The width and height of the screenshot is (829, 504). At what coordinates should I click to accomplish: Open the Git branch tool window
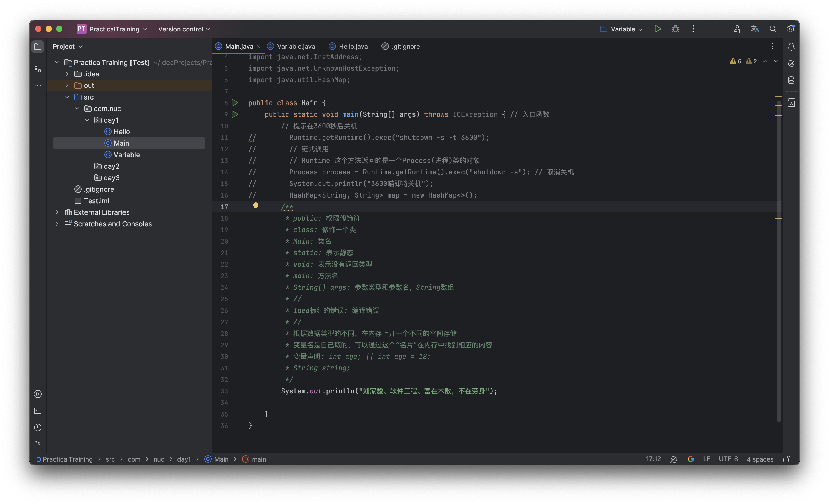[38, 444]
